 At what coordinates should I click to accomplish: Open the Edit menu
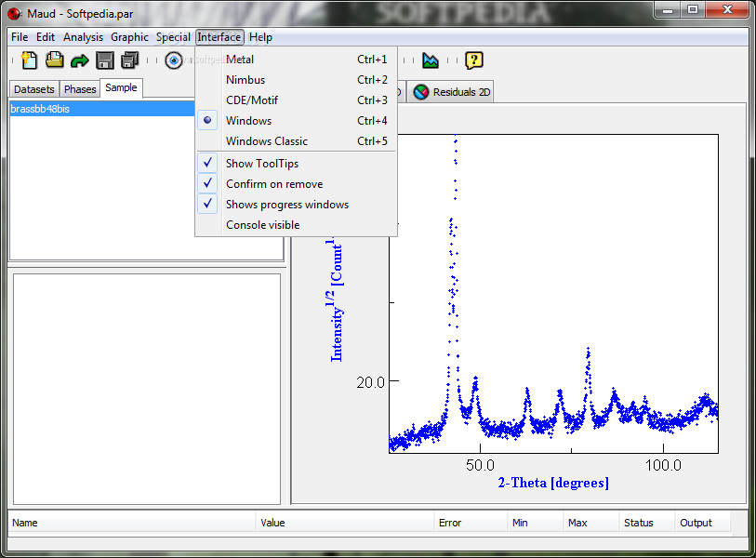(x=46, y=37)
